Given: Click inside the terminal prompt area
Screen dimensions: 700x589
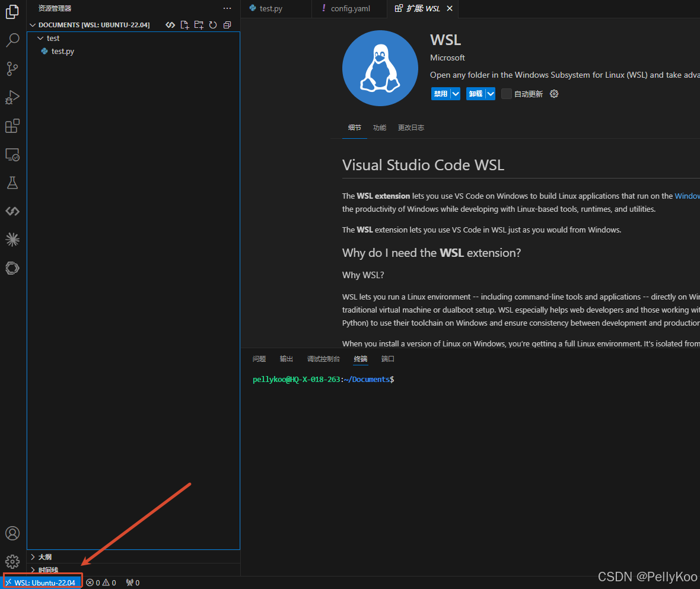Looking at the screenshot, I should coord(323,379).
